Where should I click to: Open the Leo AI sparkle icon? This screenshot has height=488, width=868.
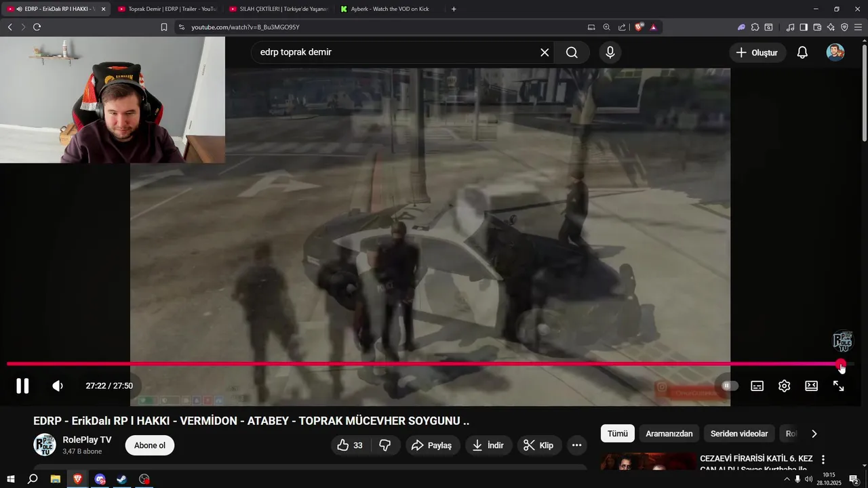click(831, 27)
